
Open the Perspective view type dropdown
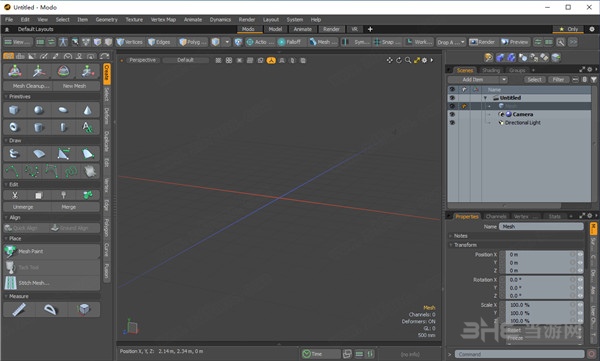point(142,60)
